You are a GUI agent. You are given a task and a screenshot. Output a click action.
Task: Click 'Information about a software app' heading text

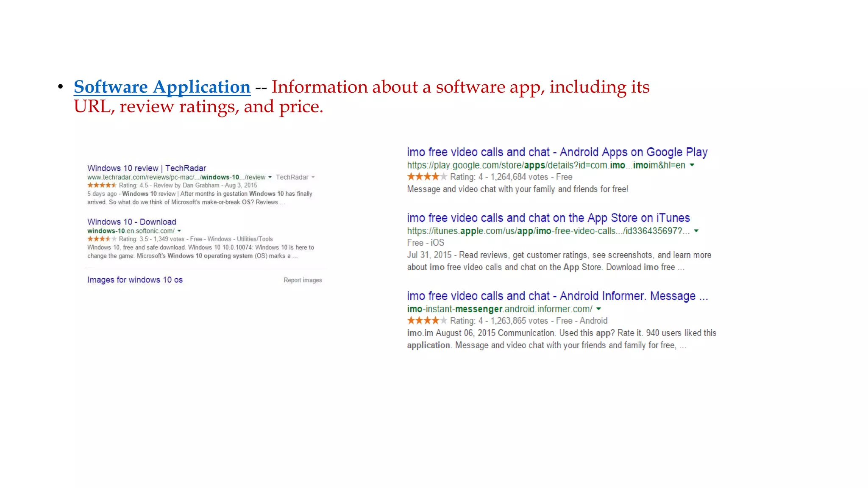(x=460, y=87)
